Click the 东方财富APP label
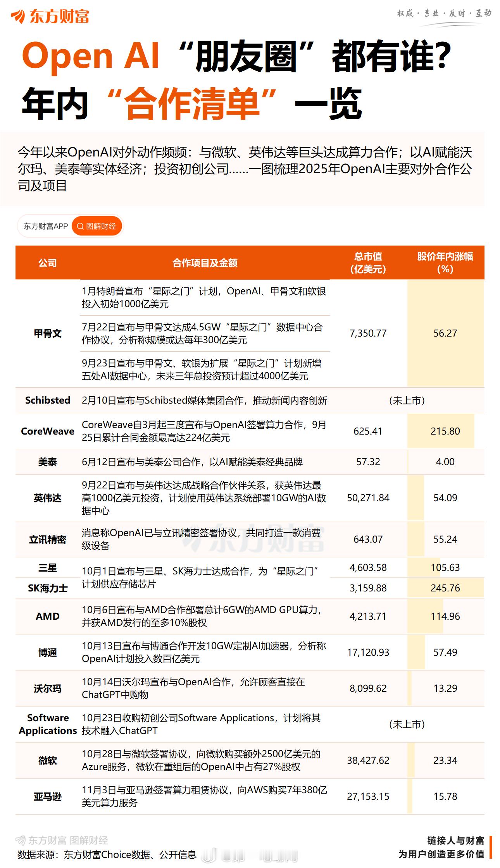 pos(46,226)
